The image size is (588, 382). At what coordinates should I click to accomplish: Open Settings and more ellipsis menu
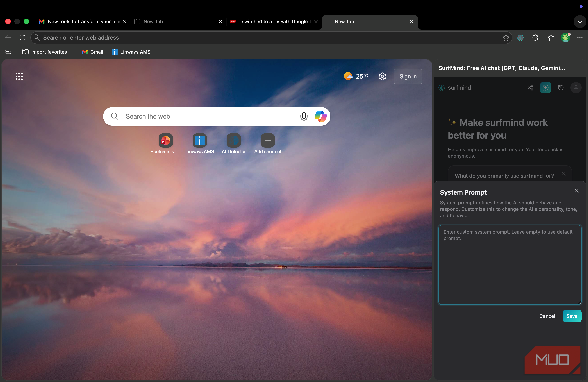580,38
